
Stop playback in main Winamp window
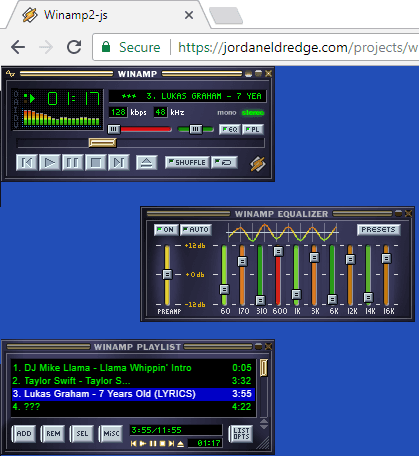tap(96, 163)
